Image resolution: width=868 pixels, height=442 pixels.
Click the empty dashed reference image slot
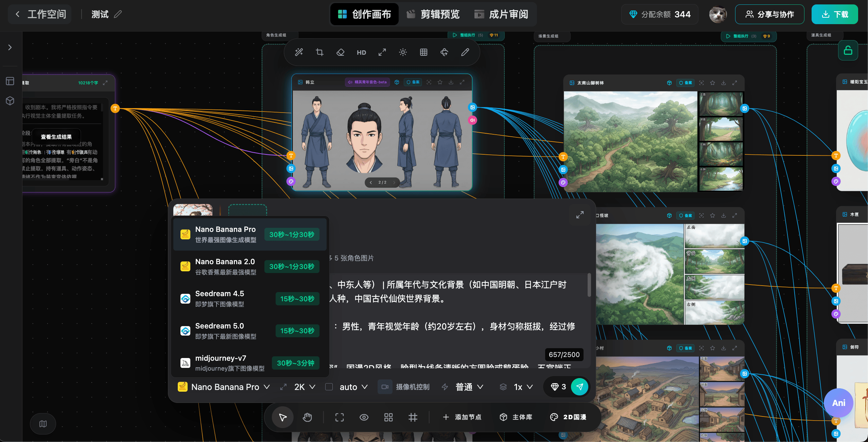247,210
